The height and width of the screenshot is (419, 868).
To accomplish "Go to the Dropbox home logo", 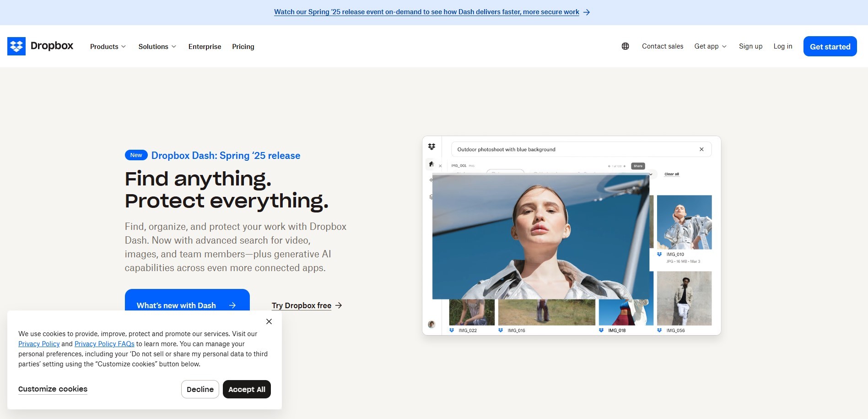I will pos(40,46).
